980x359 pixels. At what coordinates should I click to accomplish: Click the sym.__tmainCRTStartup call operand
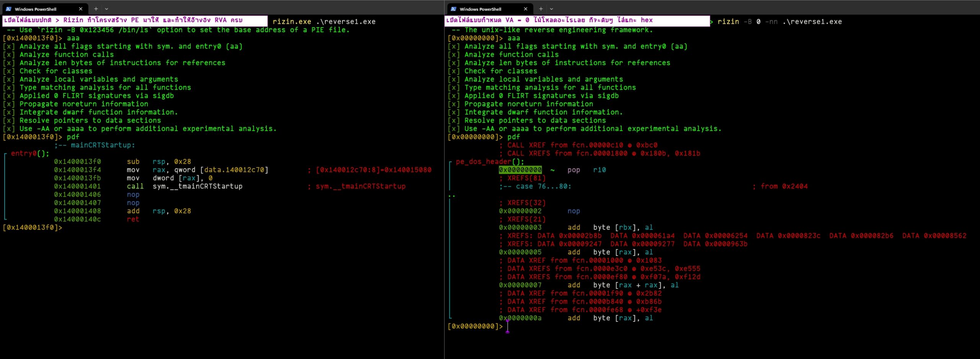tap(198, 186)
